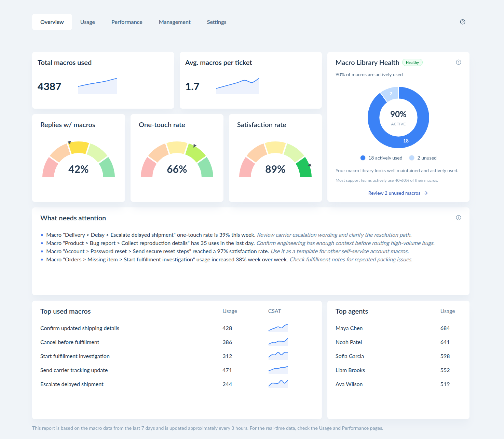Viewport: 504px width, 439px height.
Task: Click CSAT sparkline for Cancel before fulfillment
Action: click(278, 342)
